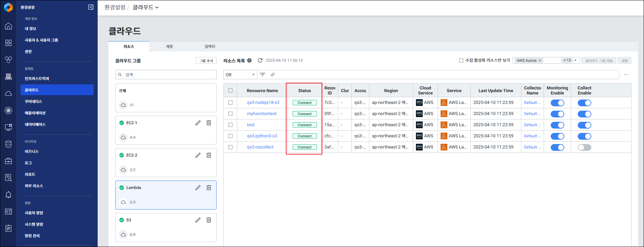This screenshot has width=644, height=247.
Task: Click the 그룹 추가 button
Action: click(206, 61)
